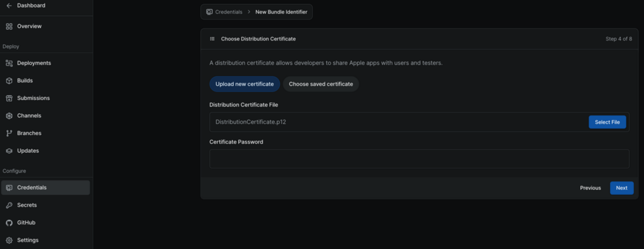Switch to Choose saved certificate

(x=321, y=84)
